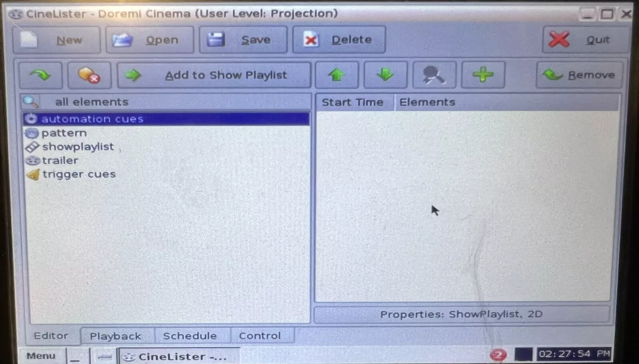
Task: Select the pattern category
Action: click(166, 133)
